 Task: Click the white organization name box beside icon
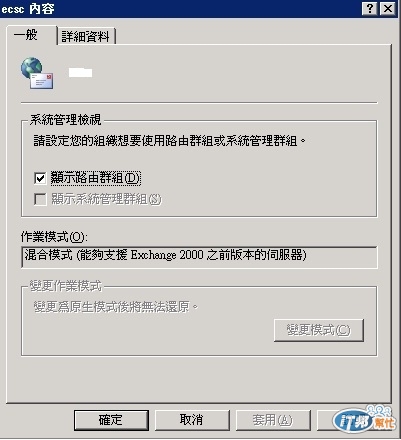(x=80, y=72)
